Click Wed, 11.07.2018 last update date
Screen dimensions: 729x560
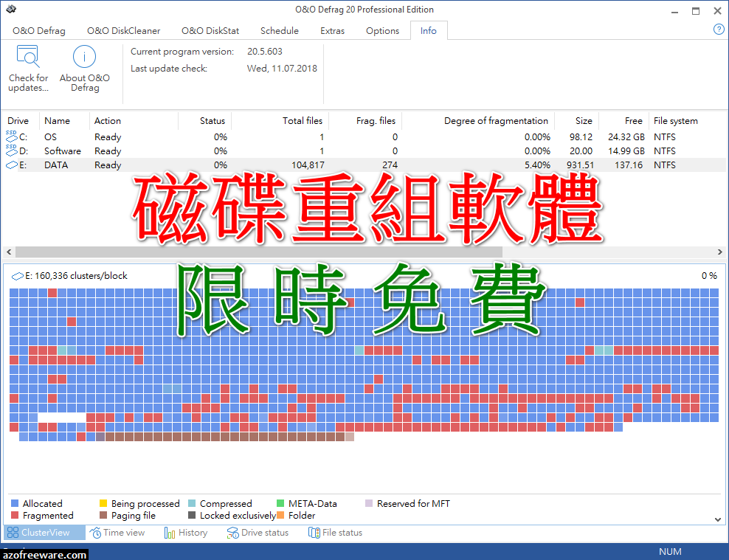282,69
